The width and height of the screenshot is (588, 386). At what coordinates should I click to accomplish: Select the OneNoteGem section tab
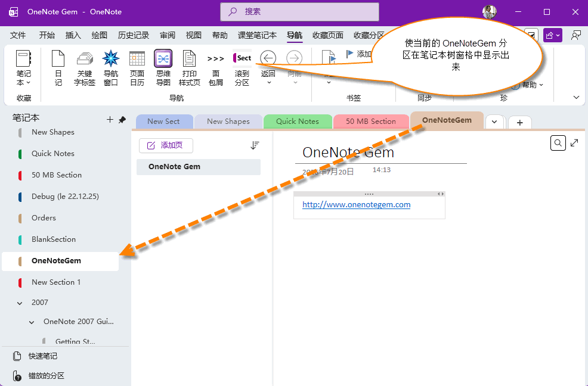click(447, 120)
